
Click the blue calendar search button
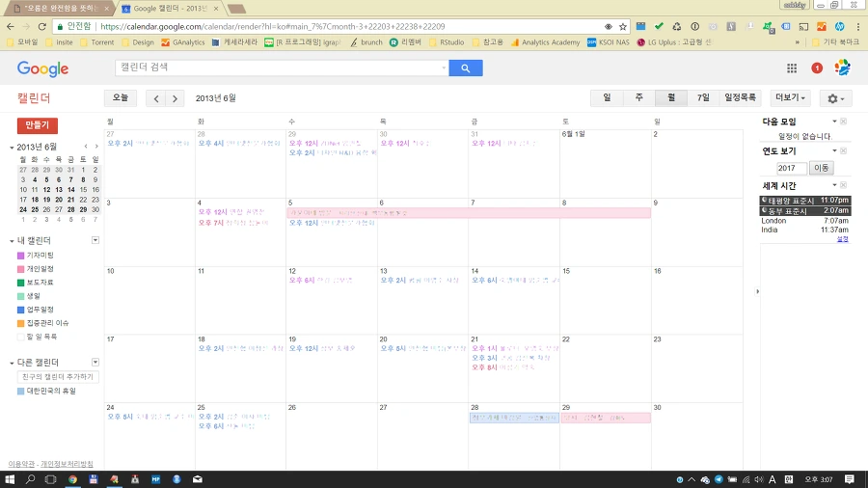point(466,68)
